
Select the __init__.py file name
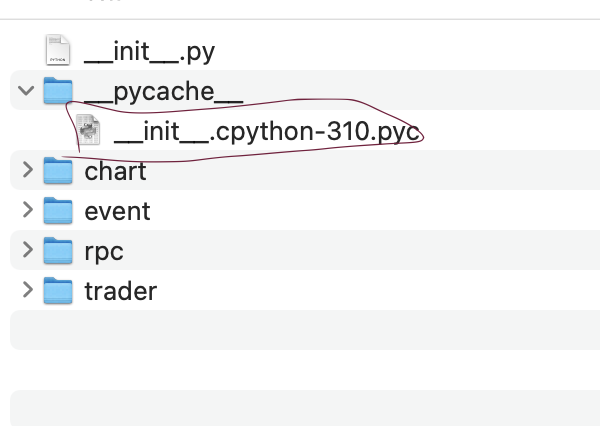[x=149, y=52]
